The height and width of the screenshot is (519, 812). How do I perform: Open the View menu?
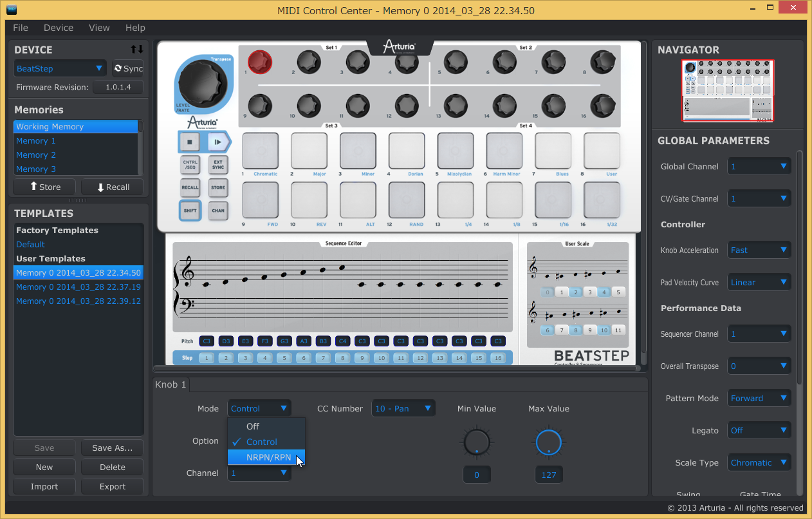tap(99, 28)
